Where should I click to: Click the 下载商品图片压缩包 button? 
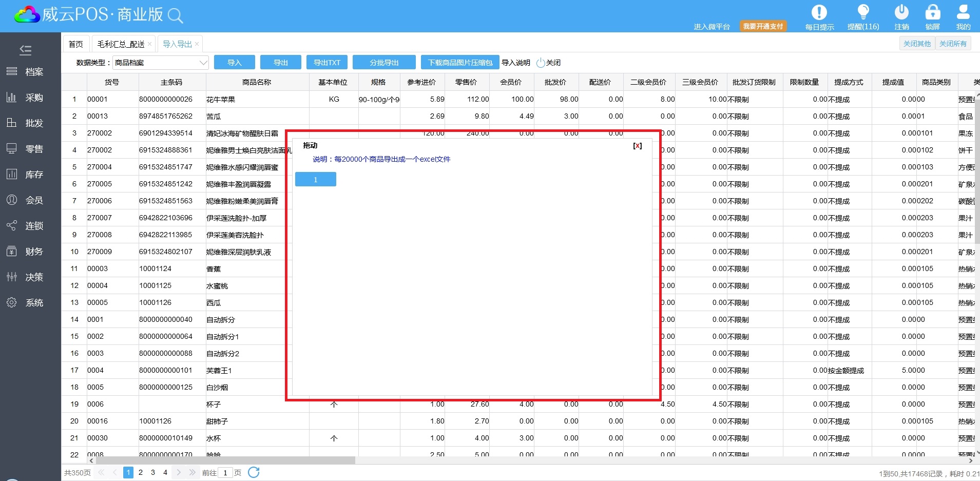click(x=460, y=63)
